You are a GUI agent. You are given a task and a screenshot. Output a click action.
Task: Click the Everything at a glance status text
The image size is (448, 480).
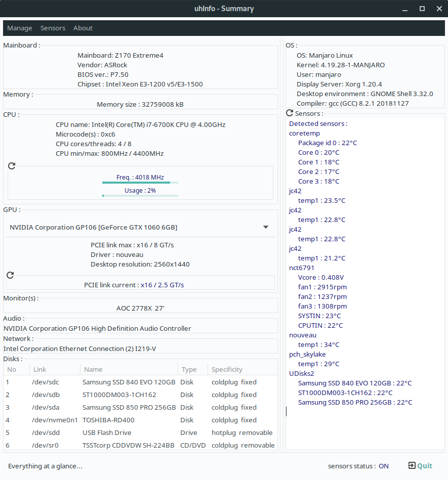[45, 466]
